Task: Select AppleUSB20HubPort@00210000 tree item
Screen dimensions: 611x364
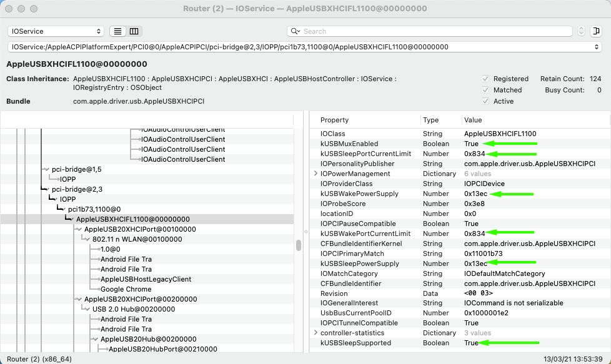Action: click(x=162, y=349)
